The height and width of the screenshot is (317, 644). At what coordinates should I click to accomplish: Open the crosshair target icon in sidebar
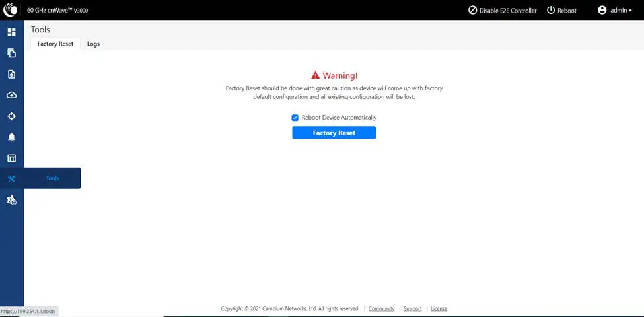coord(11,116)
